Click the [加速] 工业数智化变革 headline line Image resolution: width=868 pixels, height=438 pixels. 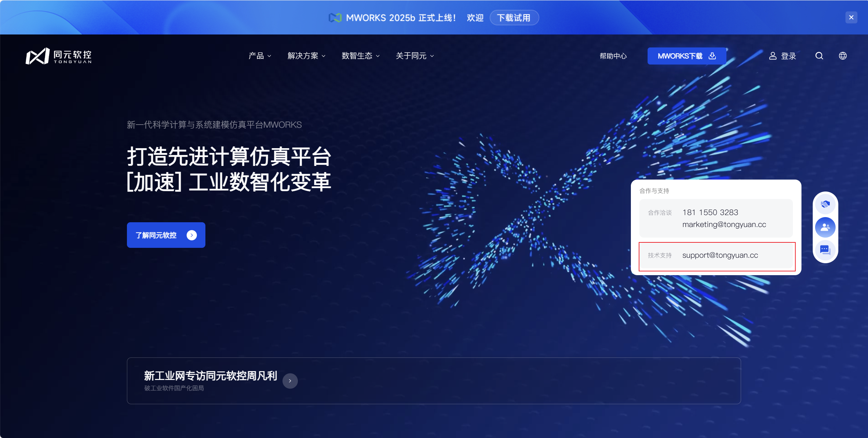tap(229, 182)
